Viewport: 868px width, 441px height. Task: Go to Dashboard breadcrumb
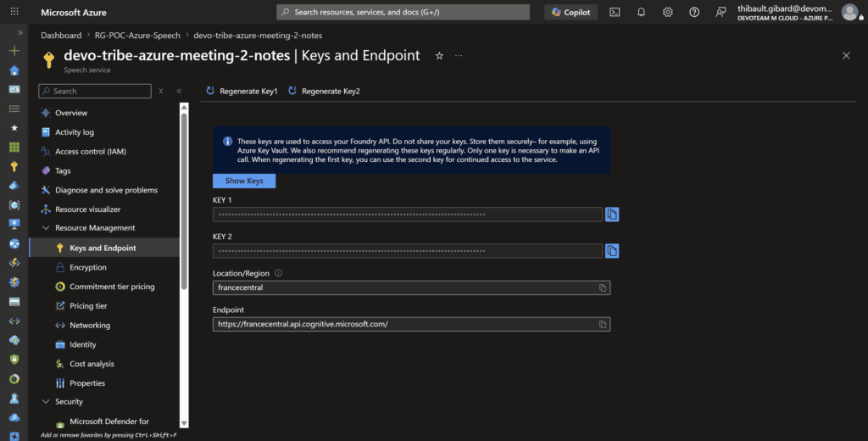coord(61,36)
